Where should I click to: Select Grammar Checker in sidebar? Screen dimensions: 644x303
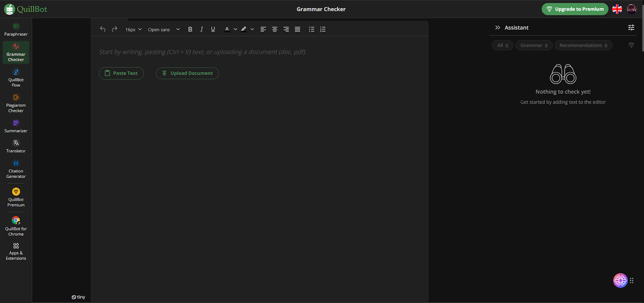[x=16, y=52]
